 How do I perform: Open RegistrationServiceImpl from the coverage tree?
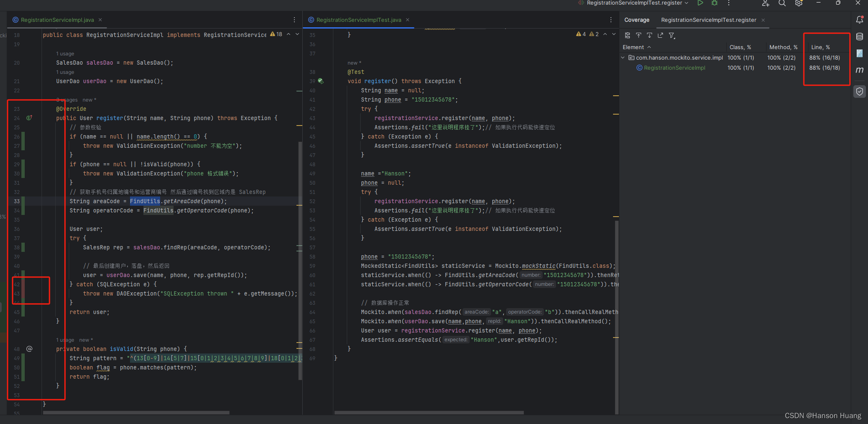[x=674, y=68]
